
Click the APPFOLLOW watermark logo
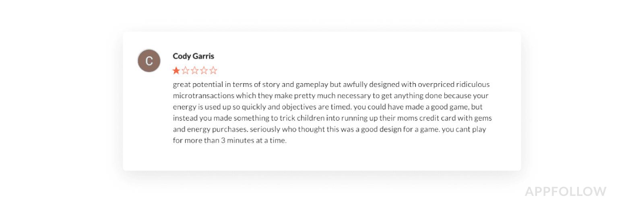coord(565,191)
